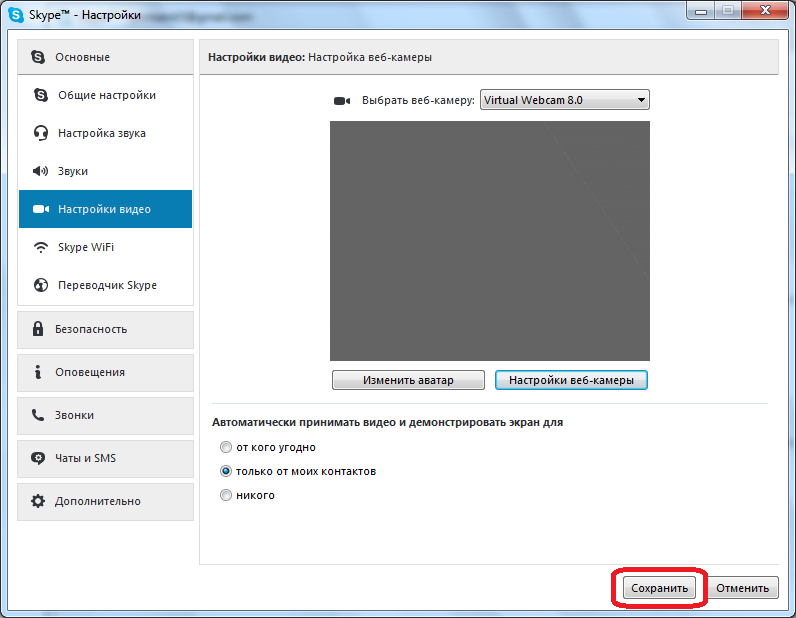Viewport: 796px width, 618px height.
Task: Click the padlock icon for Безопасность
Action: (x=38, y=329)
